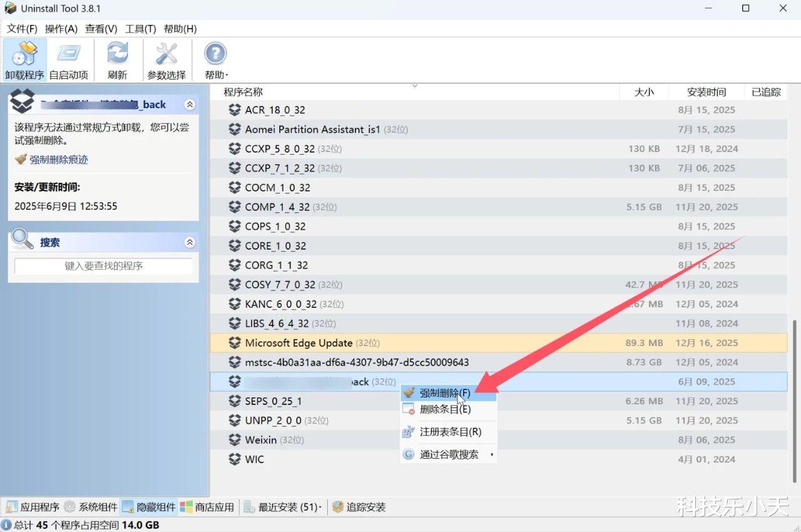Click the 8.73 GB size cell
Screen dimensions: 801x532
(644, 362)
